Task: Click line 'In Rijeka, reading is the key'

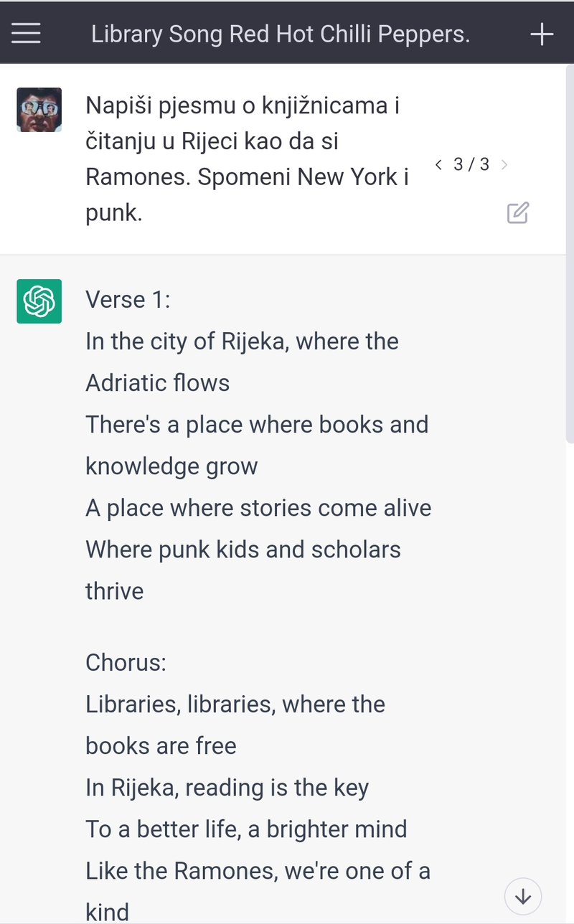Action: pos(227,788)
